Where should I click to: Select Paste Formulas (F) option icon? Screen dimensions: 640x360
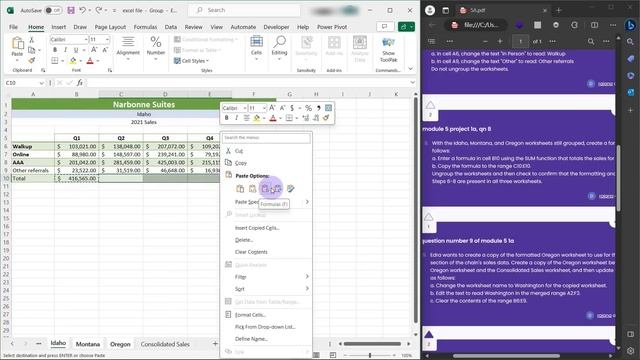(x=265, y=189)
